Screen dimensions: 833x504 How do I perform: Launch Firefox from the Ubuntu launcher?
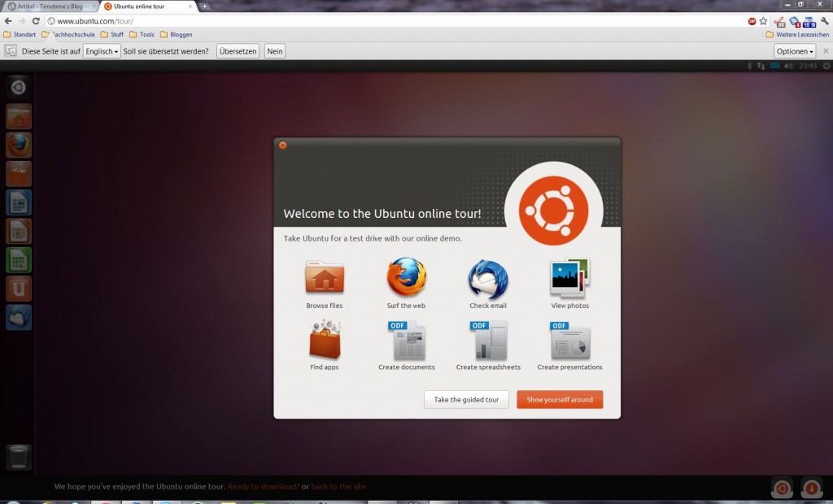[x=19, y=145]
